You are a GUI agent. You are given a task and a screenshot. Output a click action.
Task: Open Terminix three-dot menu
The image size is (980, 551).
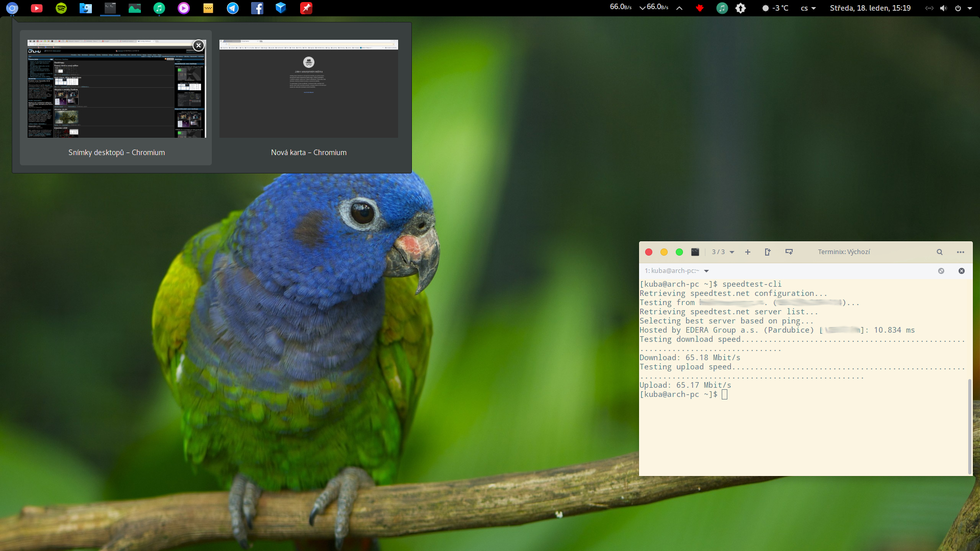961,252
